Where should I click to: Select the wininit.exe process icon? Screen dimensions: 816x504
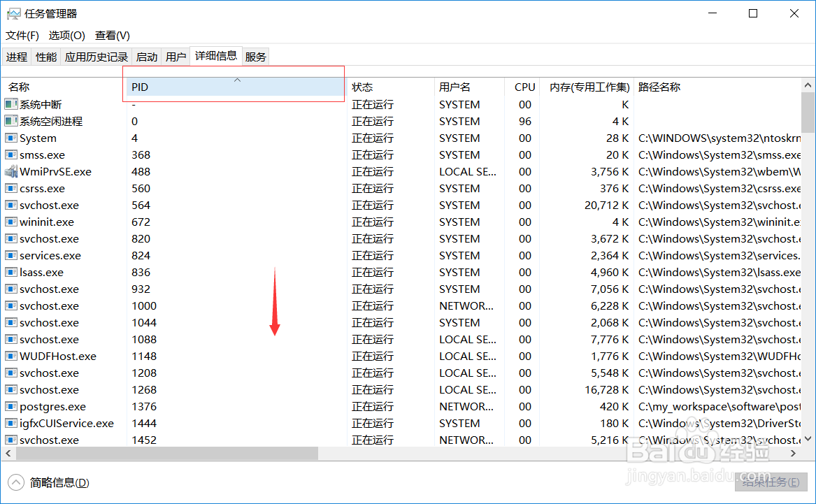point(11,222)
